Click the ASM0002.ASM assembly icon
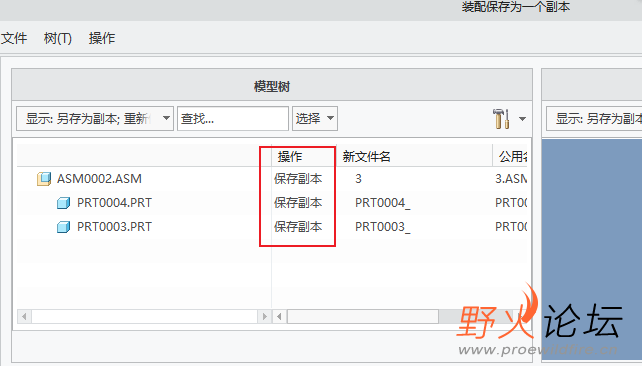The width and height of the screenshot is (642, 366). click(x=44, y=179)
